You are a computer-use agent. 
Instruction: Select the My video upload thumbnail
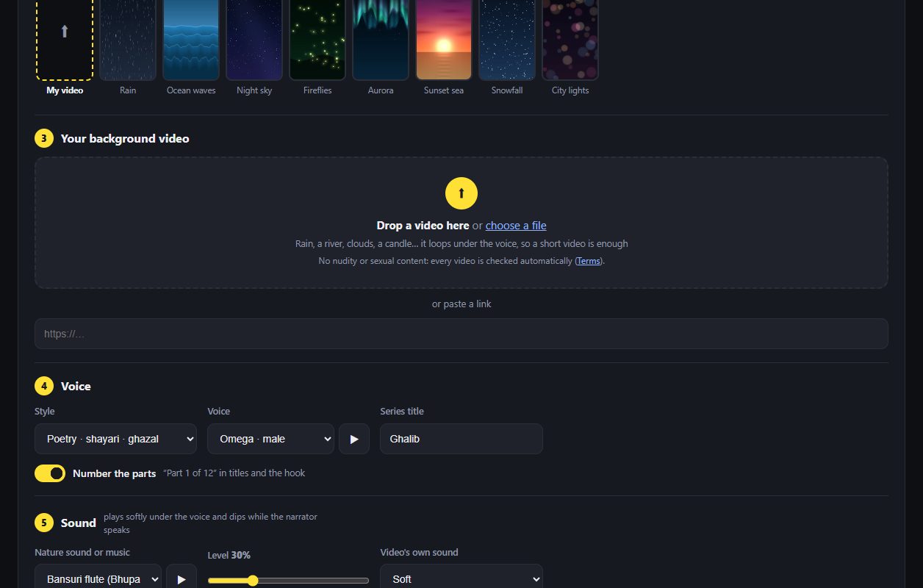[65, 40]
